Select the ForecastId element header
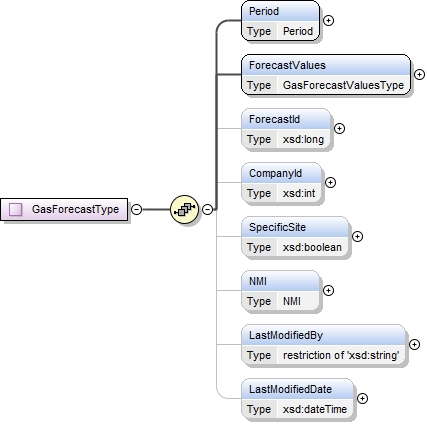 286,119
